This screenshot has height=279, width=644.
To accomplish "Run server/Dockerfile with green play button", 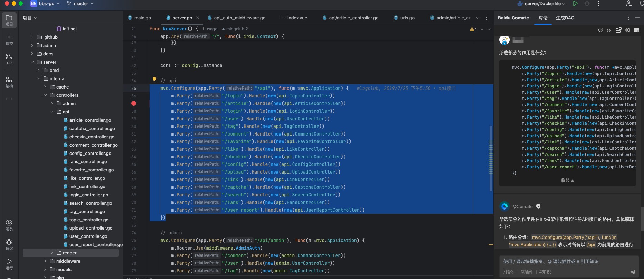I will (575, 3).
